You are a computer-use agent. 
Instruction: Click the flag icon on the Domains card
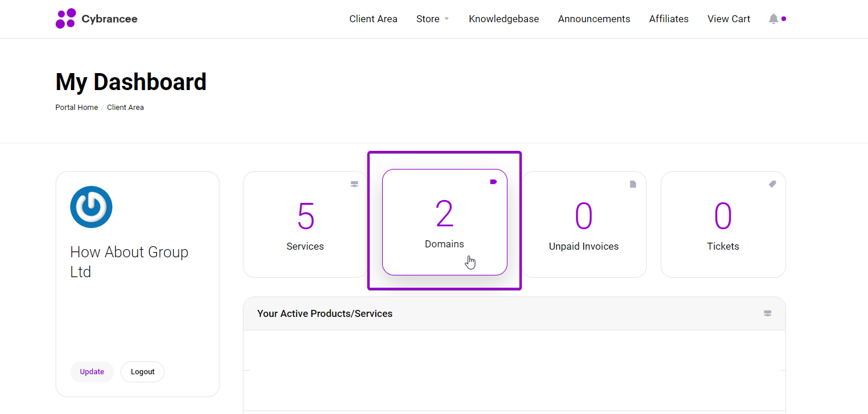click(x=493, y=182)
